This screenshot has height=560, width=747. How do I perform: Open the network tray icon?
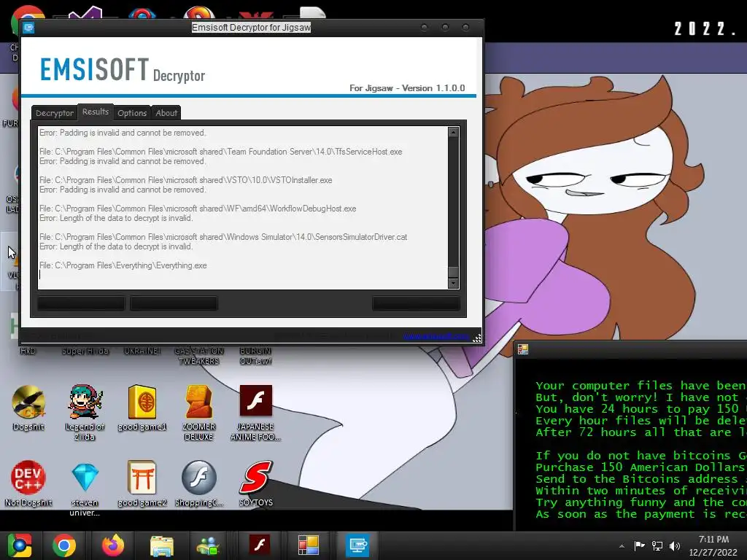pyautogui.click(x=657, y=545)
